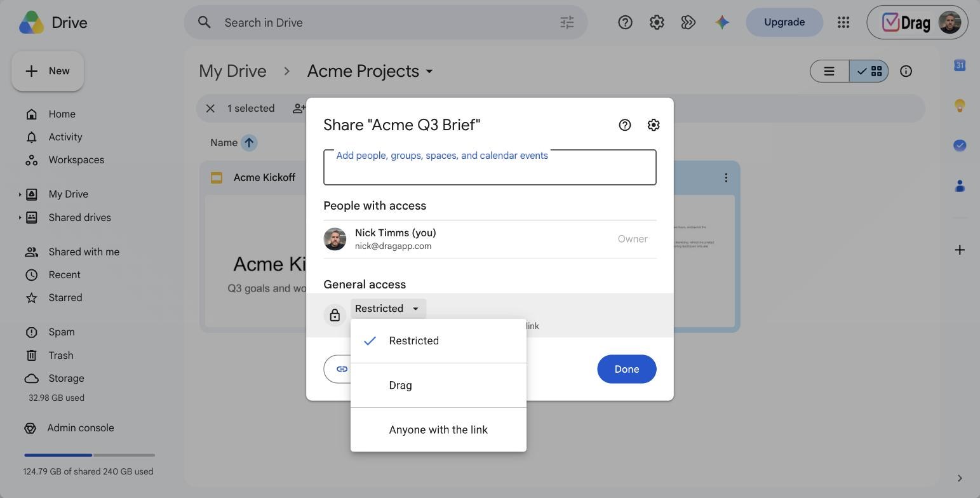Viewport: 980px width, 498px height.
Task: Click Done in share dialog
Action: coord(627,369)
